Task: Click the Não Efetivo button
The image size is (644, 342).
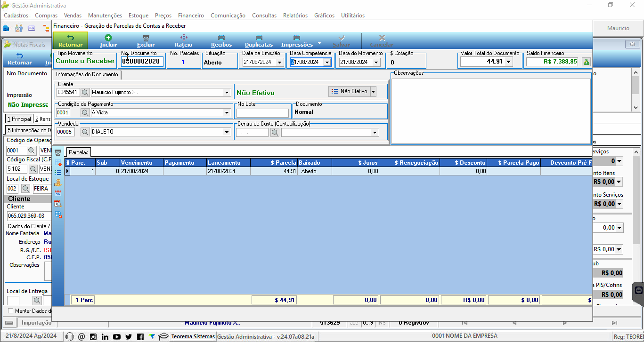Action: click(x=349, y=91)
